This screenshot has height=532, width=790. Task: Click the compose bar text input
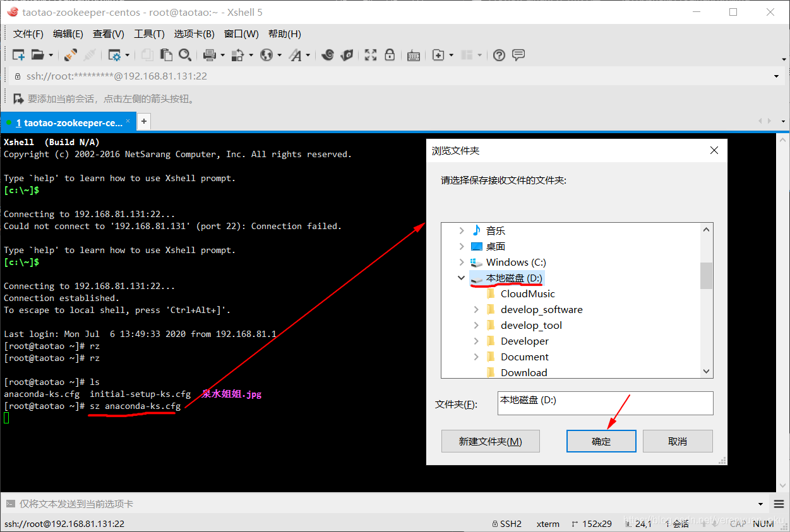tap(385, 504)
